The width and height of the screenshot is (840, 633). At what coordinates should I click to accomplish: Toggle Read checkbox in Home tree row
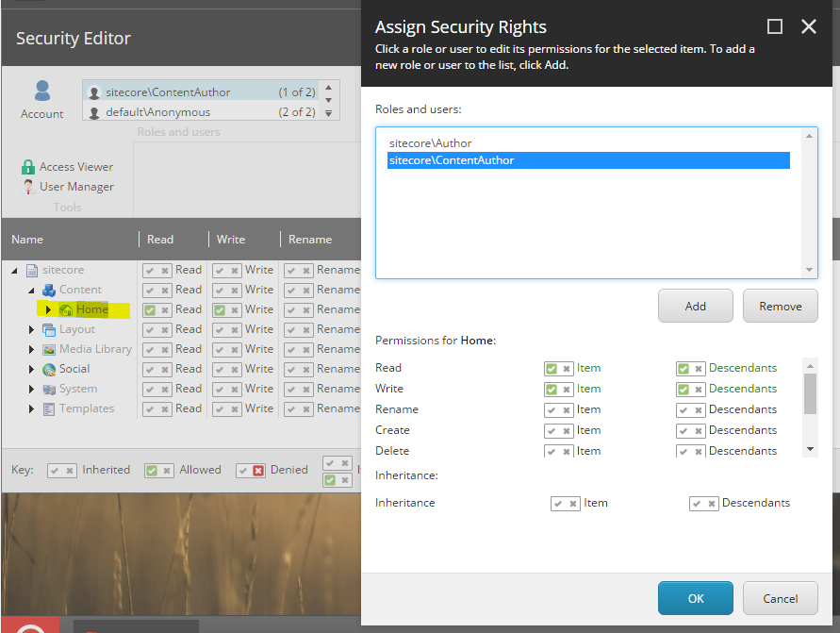(150, 310)
